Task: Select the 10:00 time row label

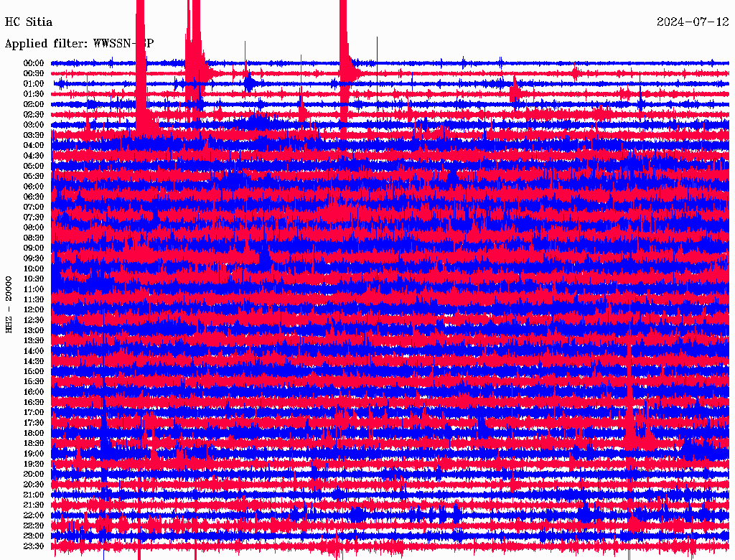Action: click(x=34, y=269)
